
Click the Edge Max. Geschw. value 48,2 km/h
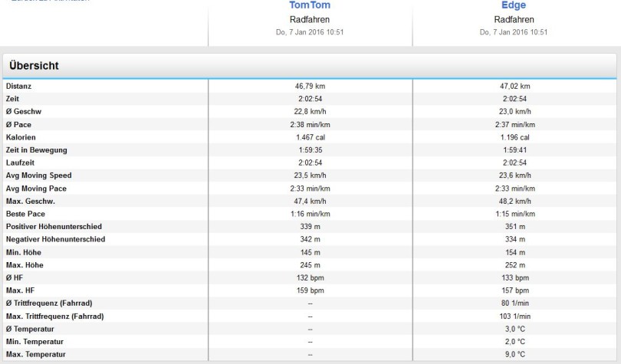pyautogui.click(x=514, y=201)
